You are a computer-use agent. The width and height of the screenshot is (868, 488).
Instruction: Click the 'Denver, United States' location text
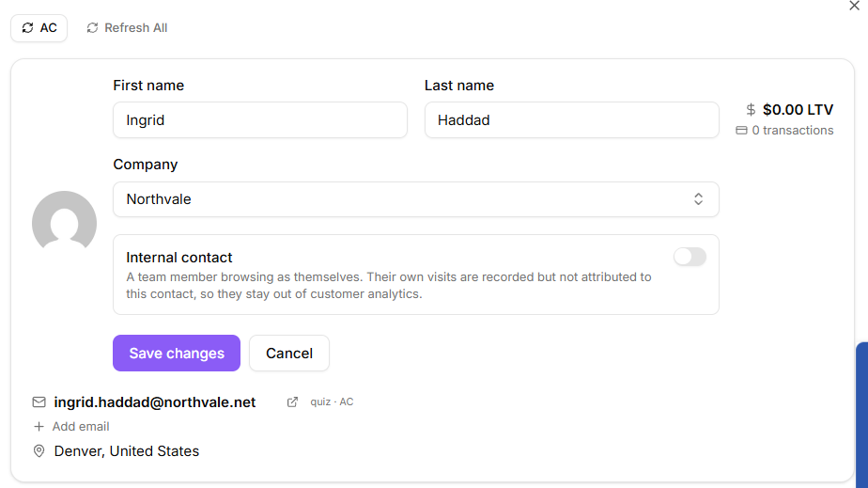pos(126,451)
